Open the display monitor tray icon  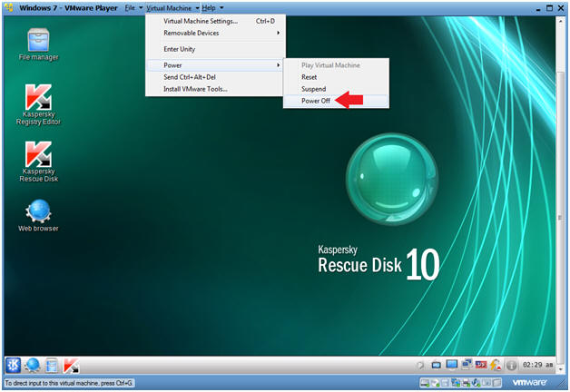point(452,365)
